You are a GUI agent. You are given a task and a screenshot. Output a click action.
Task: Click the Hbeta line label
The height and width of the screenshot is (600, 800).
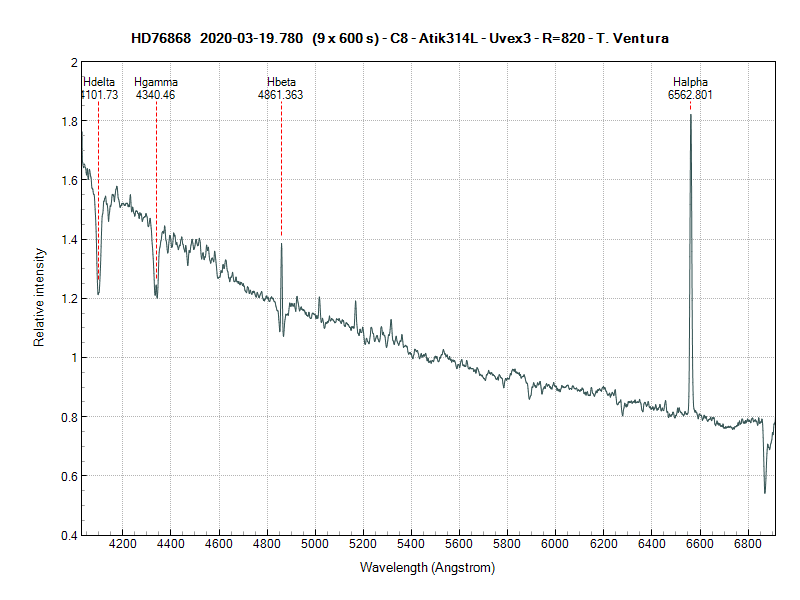(281, 82)
